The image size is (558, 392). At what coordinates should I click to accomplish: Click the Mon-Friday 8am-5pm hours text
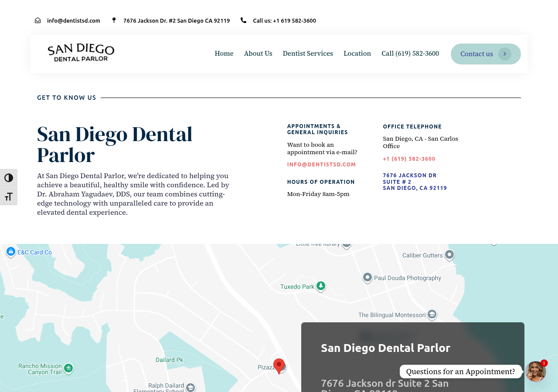pyautogui.click(x=318, y=194)
